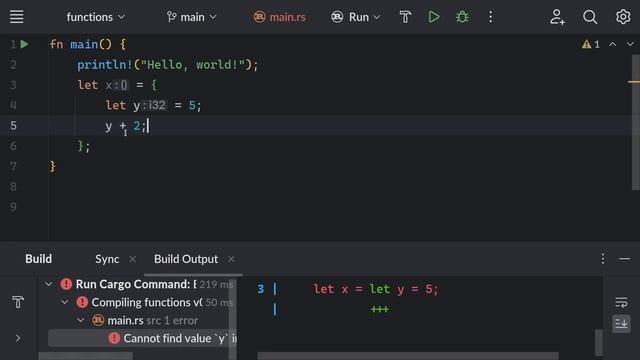Start debugging with the bug icon
Image resolution: width=640 pixels, height=360 pixels.
(462, 17)
